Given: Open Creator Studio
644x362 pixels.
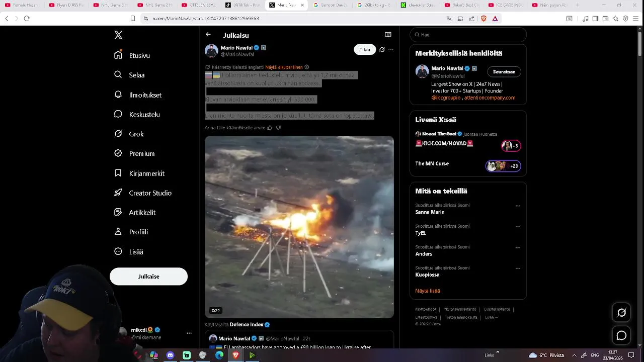Looking at the screenshot, I should click(x=143, y=193).
